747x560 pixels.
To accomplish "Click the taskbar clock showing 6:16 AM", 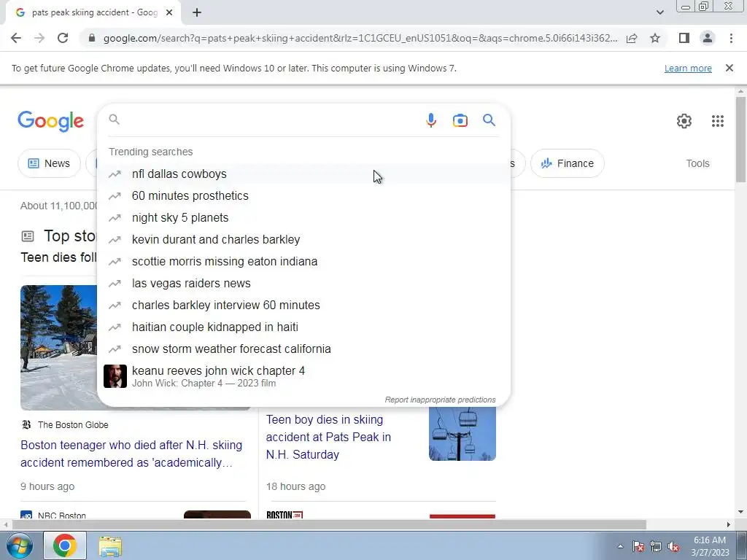I will pyautogui.click(x=710, y=546).
